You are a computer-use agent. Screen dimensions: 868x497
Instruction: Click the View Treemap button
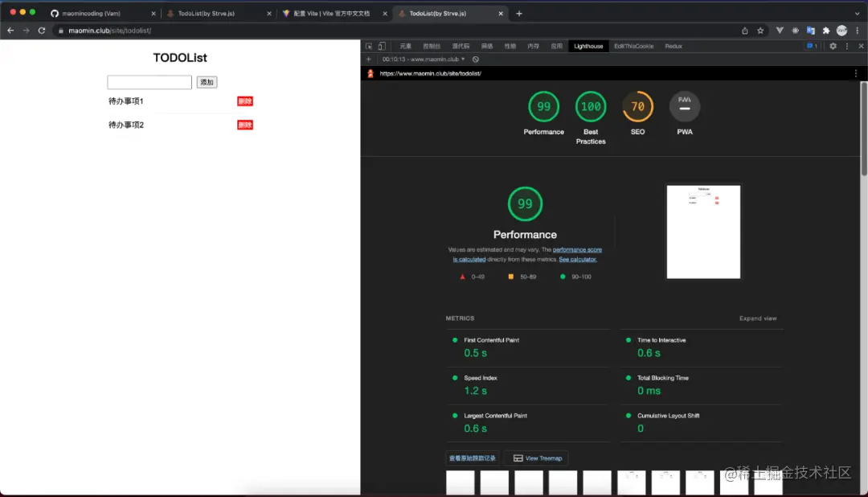538,458
